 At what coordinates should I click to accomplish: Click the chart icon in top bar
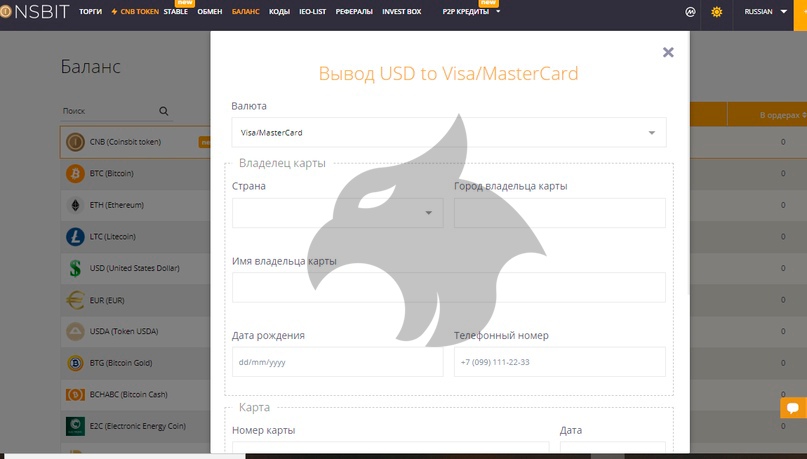689,12
